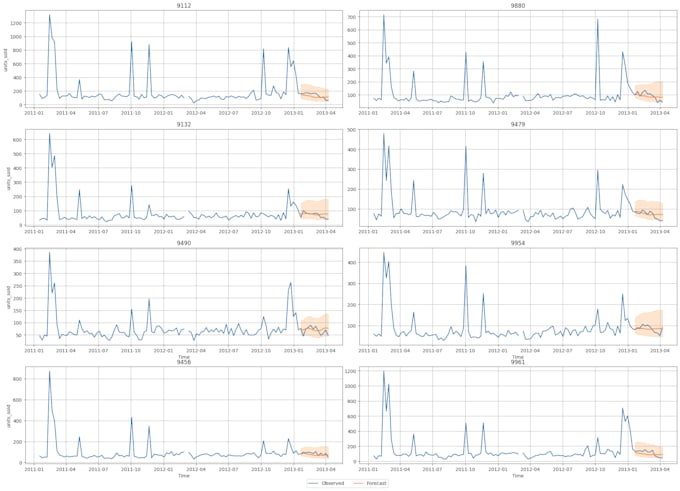Screen dimensions: 680x491
Task: Click the 9954 chart heading
Action: tap(518, 243)
